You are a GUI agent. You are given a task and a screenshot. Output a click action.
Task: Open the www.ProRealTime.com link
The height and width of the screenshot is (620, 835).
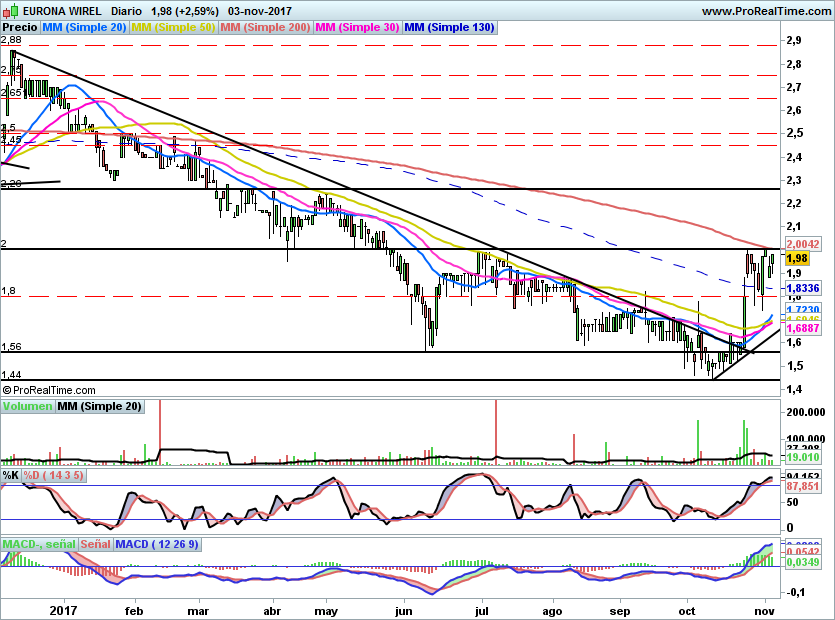click(x=765, y=11)
